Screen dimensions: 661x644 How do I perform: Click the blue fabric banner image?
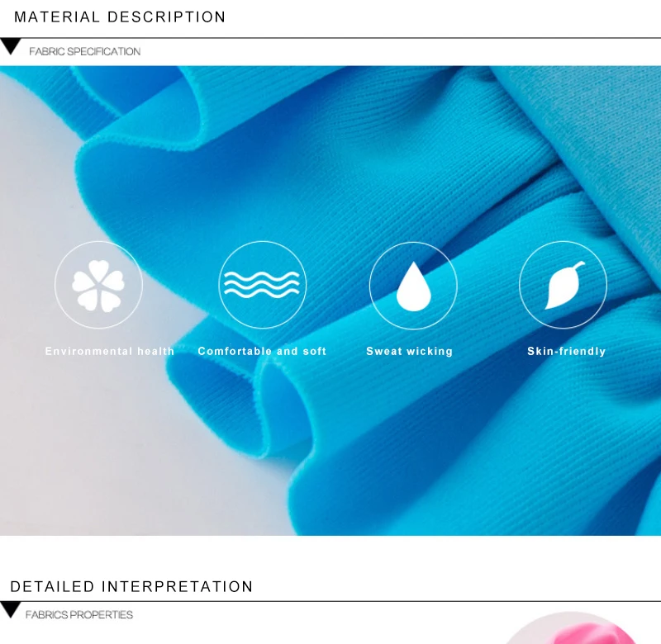click(x=330, y=301)
